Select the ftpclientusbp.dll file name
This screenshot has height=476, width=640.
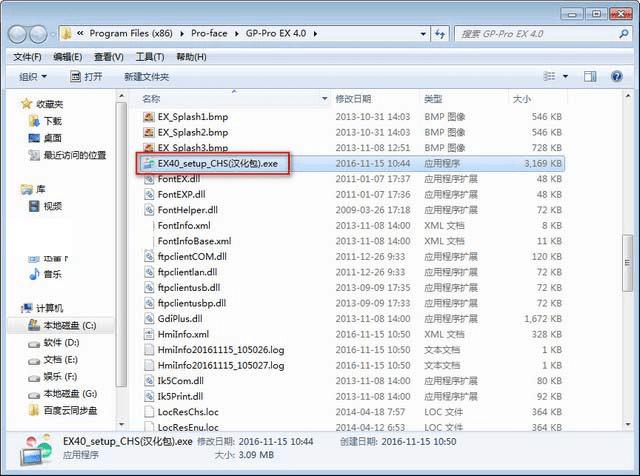[x=192, y=303]
